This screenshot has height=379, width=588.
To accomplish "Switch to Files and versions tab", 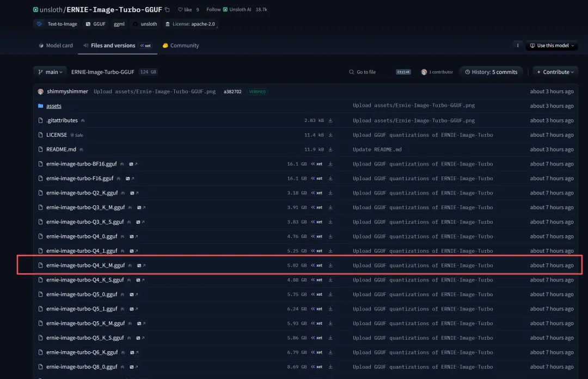I will coord(118,45).
